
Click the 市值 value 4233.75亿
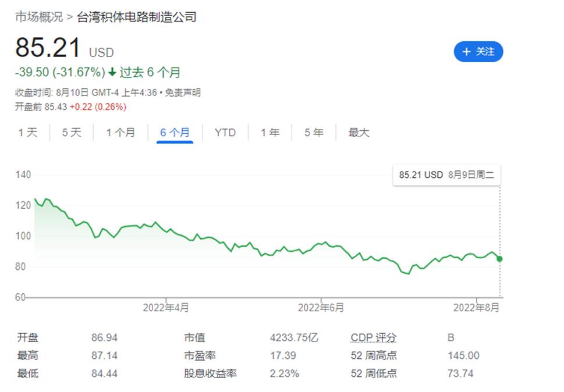tap(294, 338)
